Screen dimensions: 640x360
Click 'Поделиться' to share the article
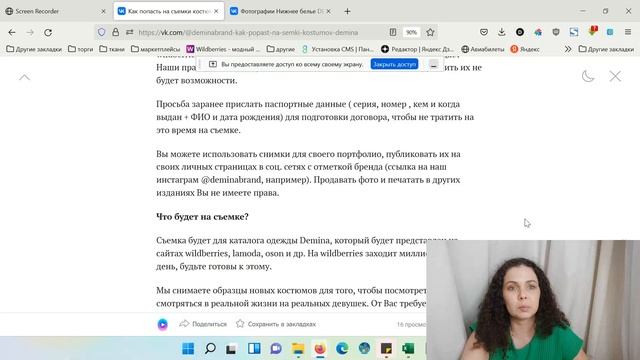[x=203, y=324]
